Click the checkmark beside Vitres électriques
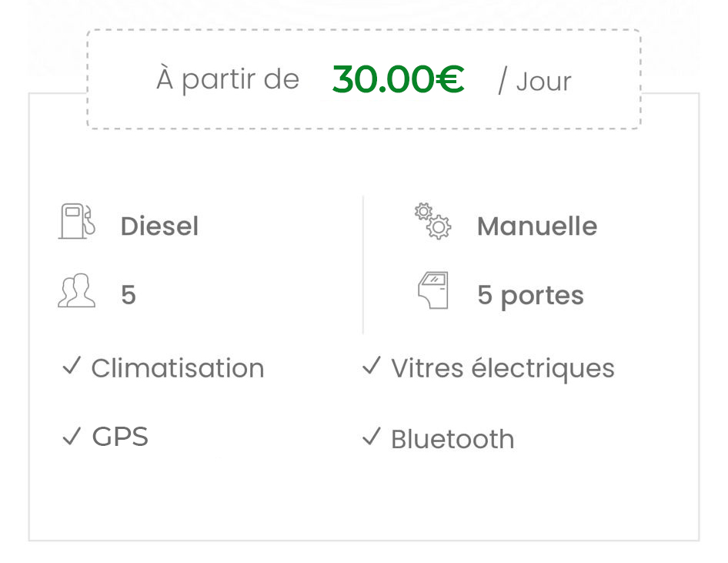Screen dimensions: 728x563 [x=372, y=366]
